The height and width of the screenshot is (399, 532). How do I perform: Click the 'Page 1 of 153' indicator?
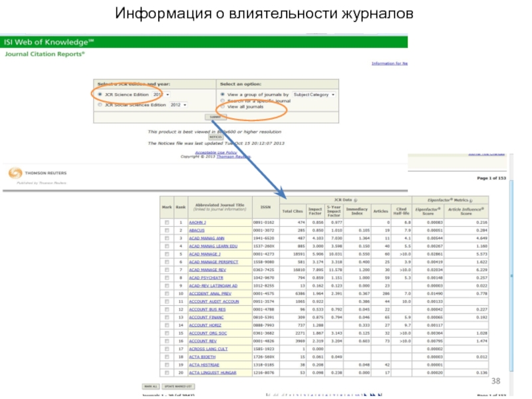(491, 178)
